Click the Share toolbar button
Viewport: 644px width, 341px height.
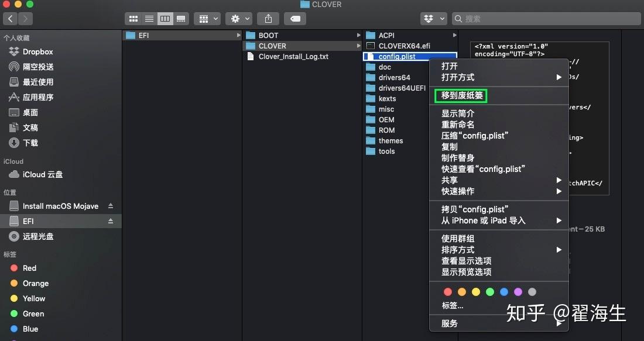click(268, 19)
